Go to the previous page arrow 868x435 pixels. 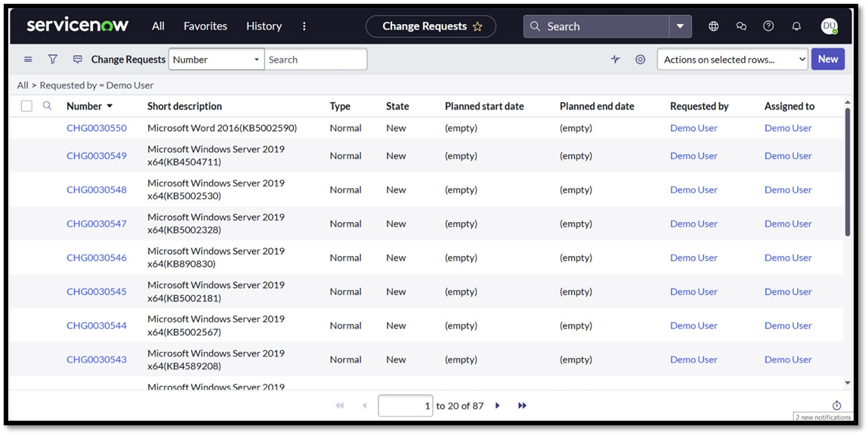click(364, 406)
